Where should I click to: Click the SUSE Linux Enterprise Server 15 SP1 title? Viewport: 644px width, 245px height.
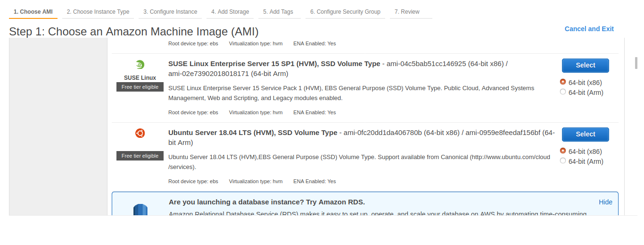coord(274,64)
